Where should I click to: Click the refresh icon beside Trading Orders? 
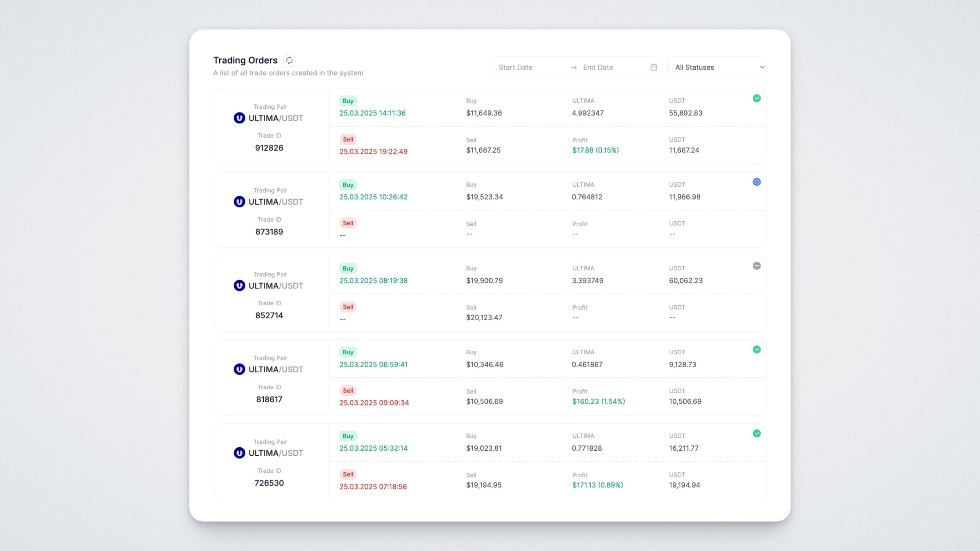[289, 60]
